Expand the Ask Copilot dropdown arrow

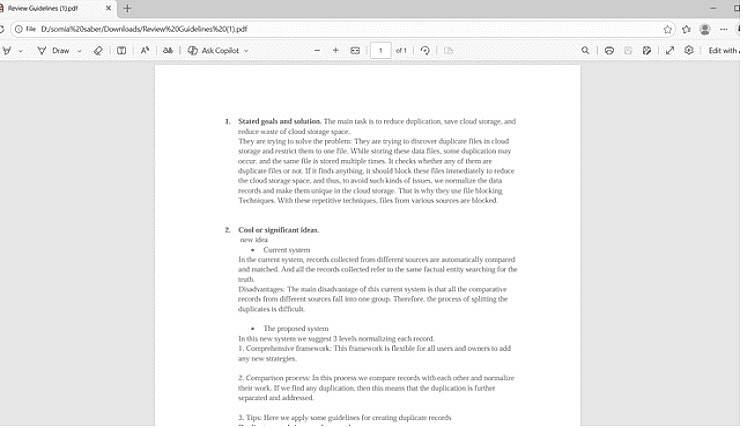click(246, 51)
